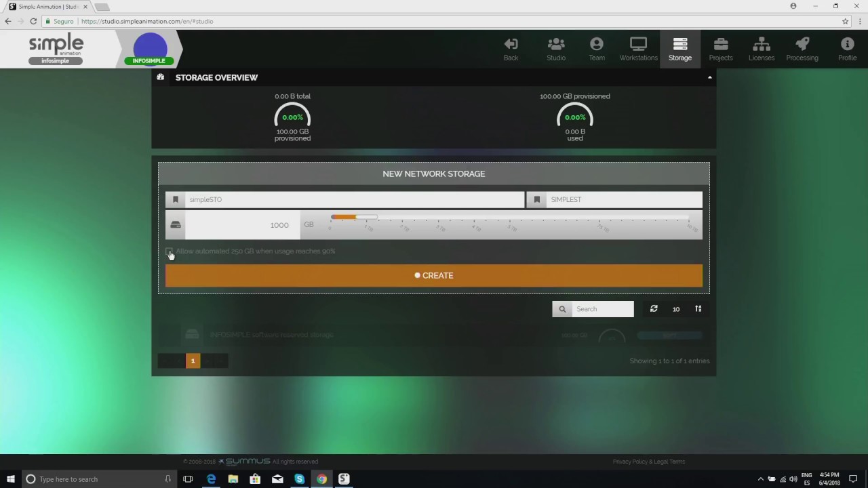Click the Windows taskbar search box
The image size is (868, 488).
click(x=98, y=479)
